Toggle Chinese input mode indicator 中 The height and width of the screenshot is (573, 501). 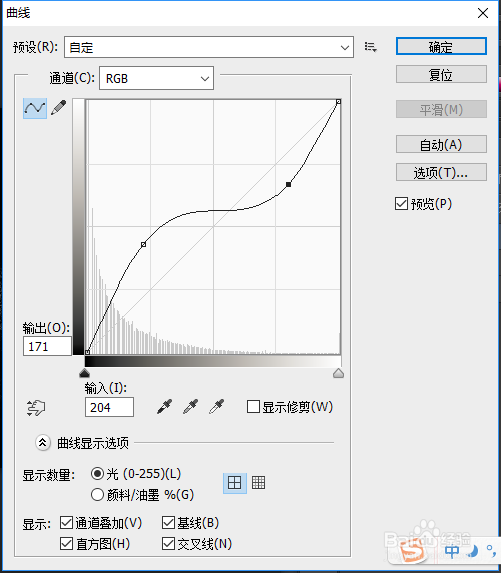[452, 551]
